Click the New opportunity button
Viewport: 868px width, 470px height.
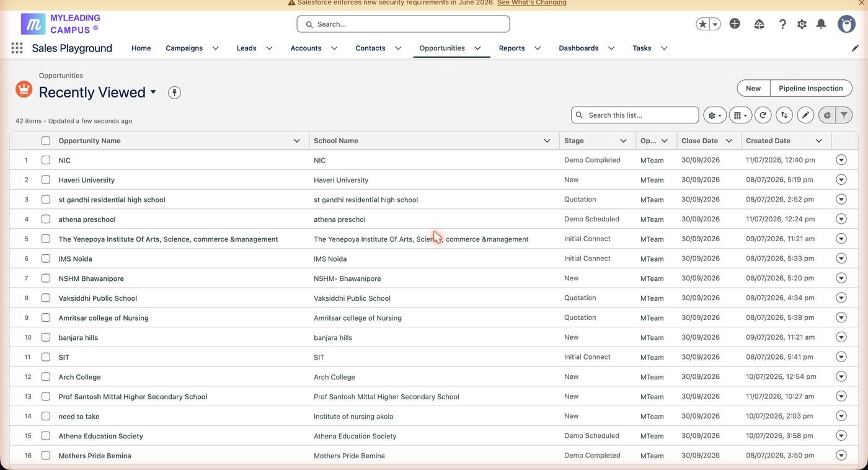point(753,88)
